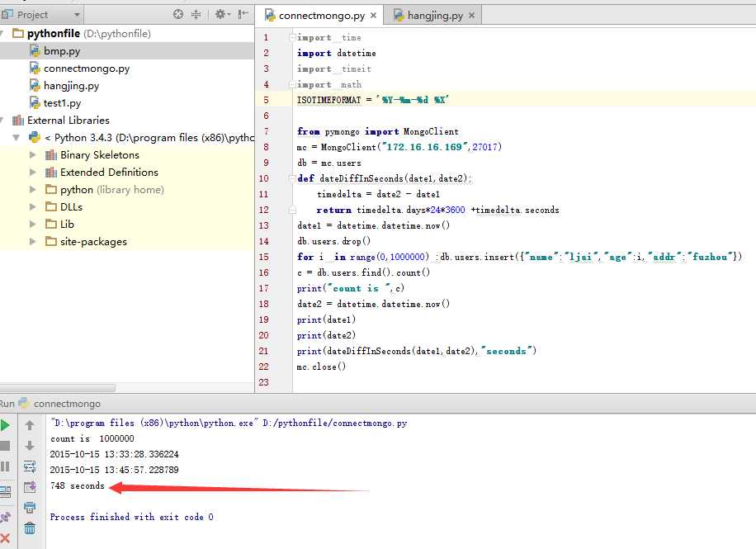
Task: Click the 'count is 1000000' console line
Action: [92, 438]
